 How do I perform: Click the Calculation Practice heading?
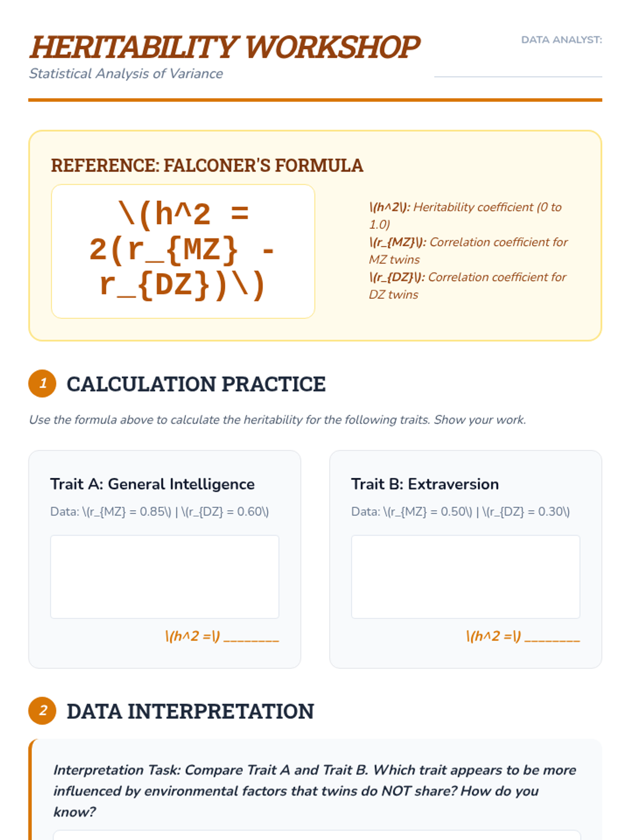tap(196, 384)
